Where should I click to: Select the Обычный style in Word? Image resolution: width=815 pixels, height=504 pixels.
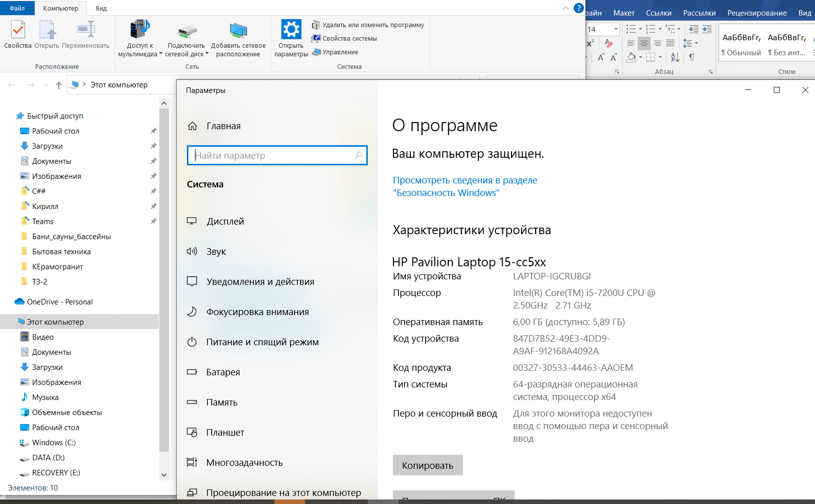pyautogui.click(x=741, y=44)
